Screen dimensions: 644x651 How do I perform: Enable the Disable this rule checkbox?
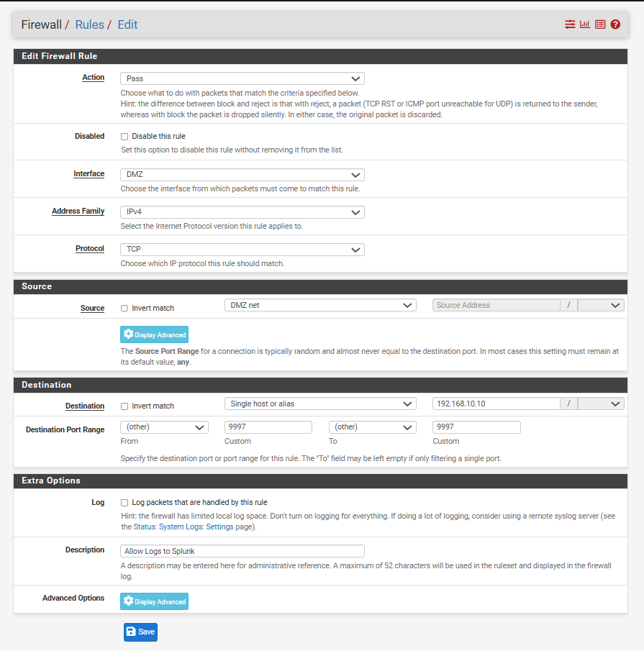coord(124,136)
